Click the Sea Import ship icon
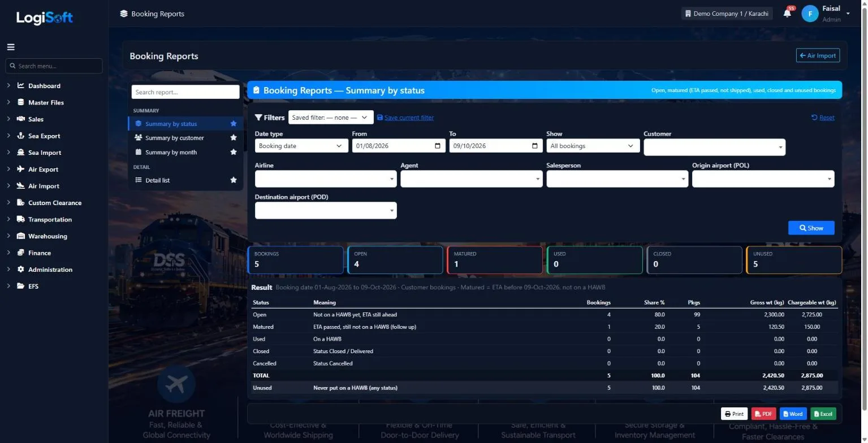Image resolution: width=868 pixels, height=443 pixels. click(21, 153)
